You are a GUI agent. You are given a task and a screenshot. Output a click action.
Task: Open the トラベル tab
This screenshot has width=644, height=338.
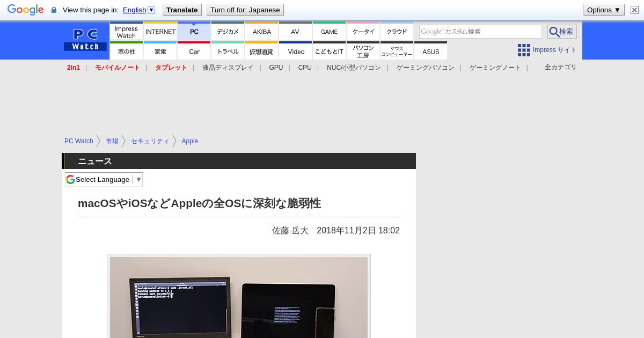[x=228, y=51]
